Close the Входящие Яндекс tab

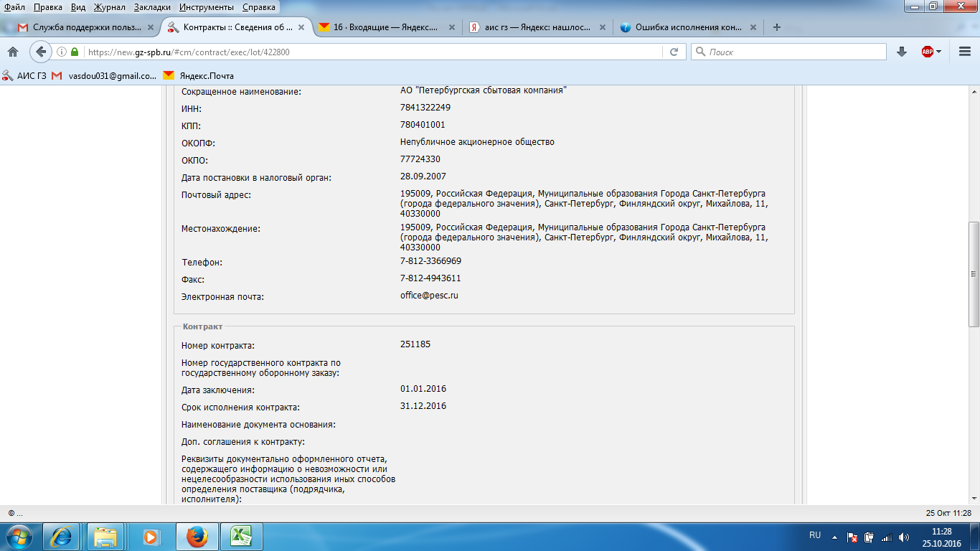(x=451, y=28)
